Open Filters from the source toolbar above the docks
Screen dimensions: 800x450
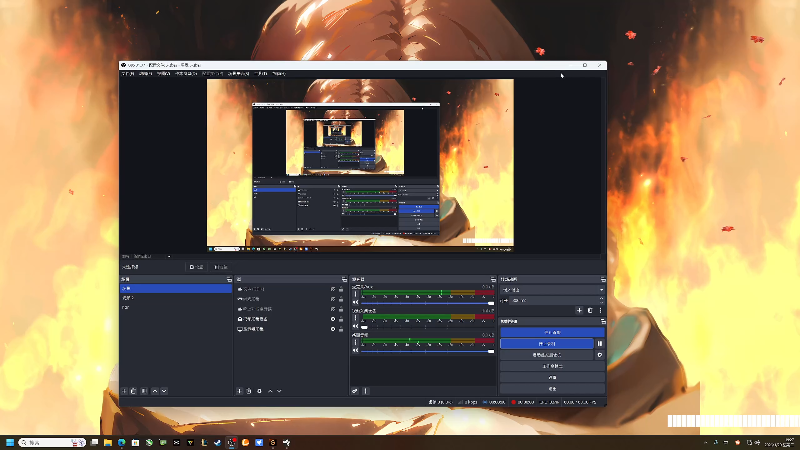[220, 267]
